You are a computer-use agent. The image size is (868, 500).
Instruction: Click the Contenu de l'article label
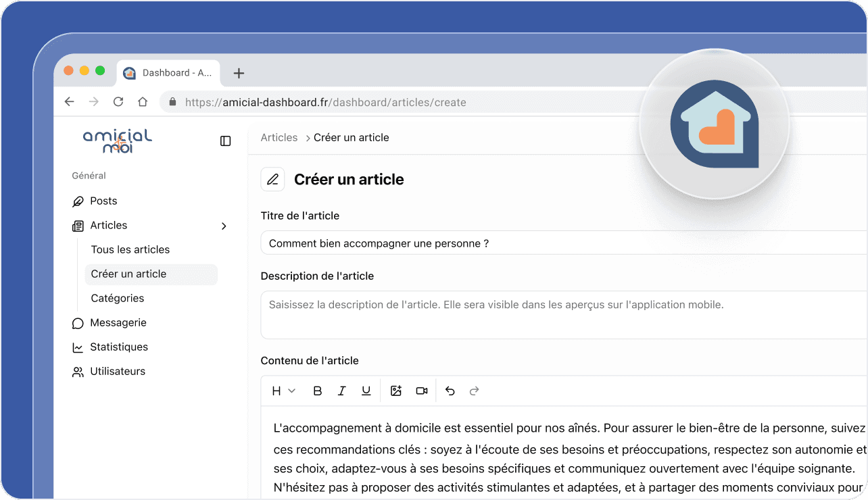pos(310,360)
